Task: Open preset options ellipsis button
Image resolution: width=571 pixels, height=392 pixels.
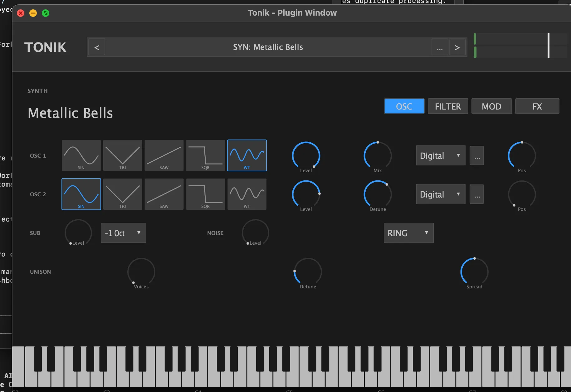Action: coord(440,47)
